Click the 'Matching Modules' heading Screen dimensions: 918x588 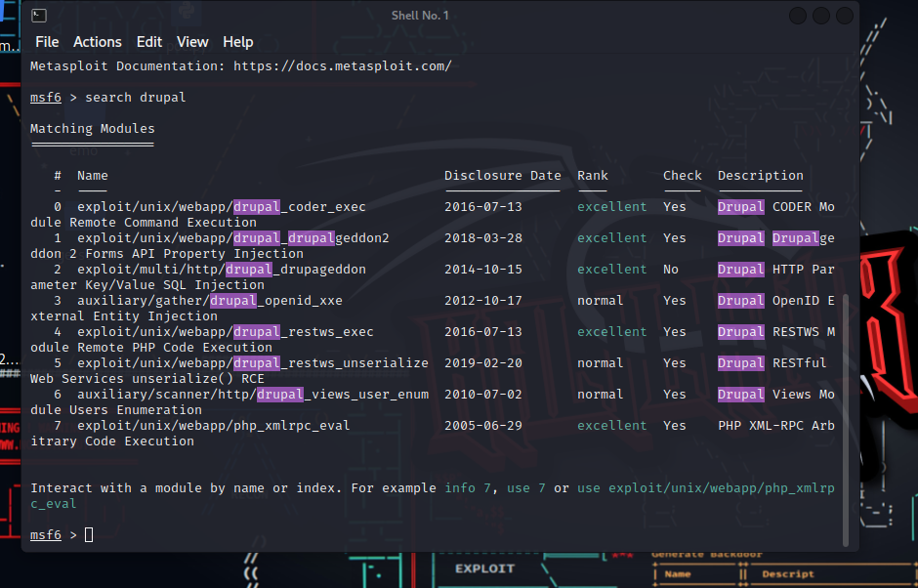pos(93,128)
